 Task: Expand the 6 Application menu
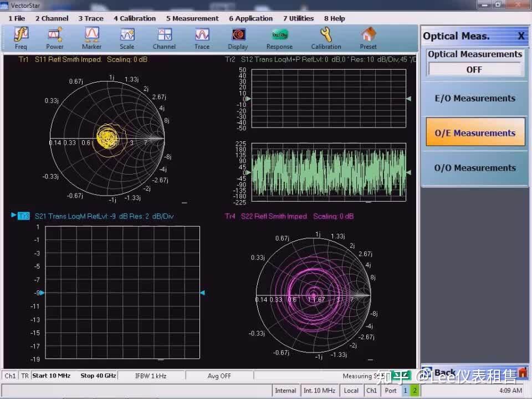(250, 18)
